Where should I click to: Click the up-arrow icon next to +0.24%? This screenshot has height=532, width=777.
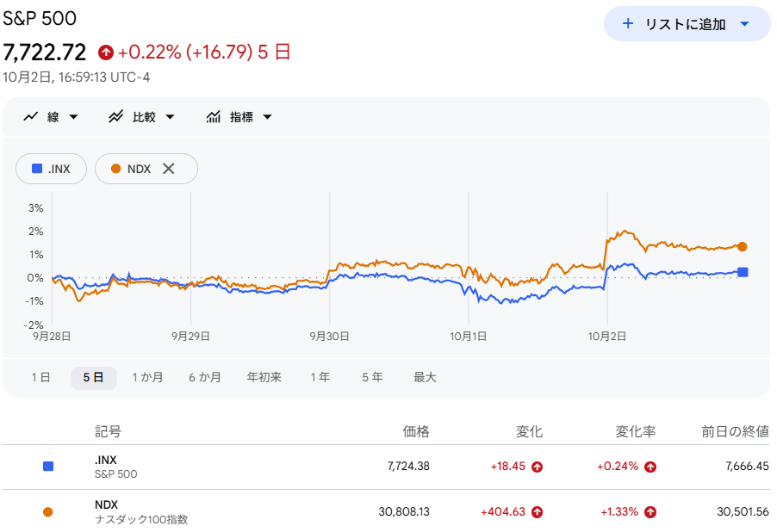tap(650, 467)
